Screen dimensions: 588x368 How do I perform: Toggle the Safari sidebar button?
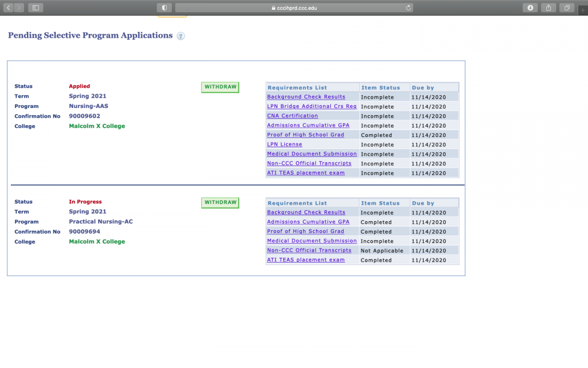pyautogui.click(x=36, y=8)
